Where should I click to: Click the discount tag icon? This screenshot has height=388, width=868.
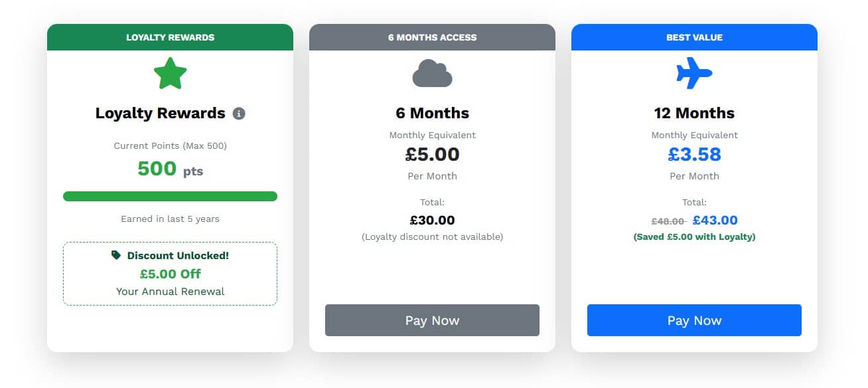click(x=116, y=255)
